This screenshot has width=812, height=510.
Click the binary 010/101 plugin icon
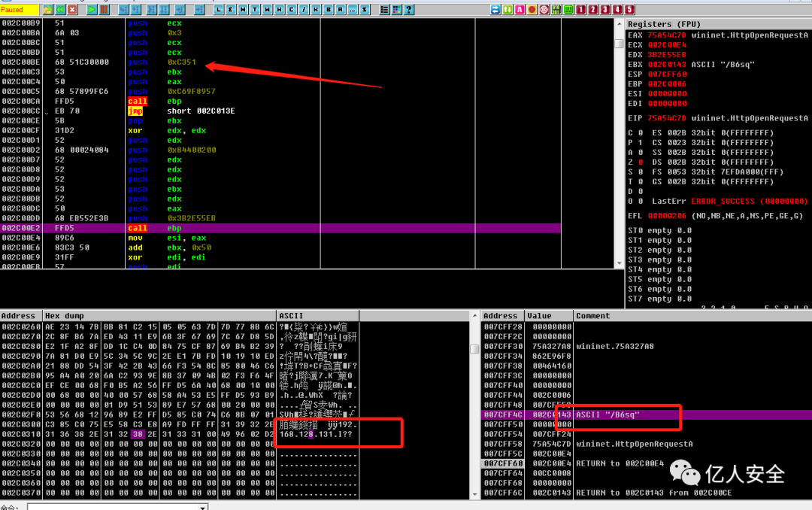pyautogui.click(x=556, y=9)
